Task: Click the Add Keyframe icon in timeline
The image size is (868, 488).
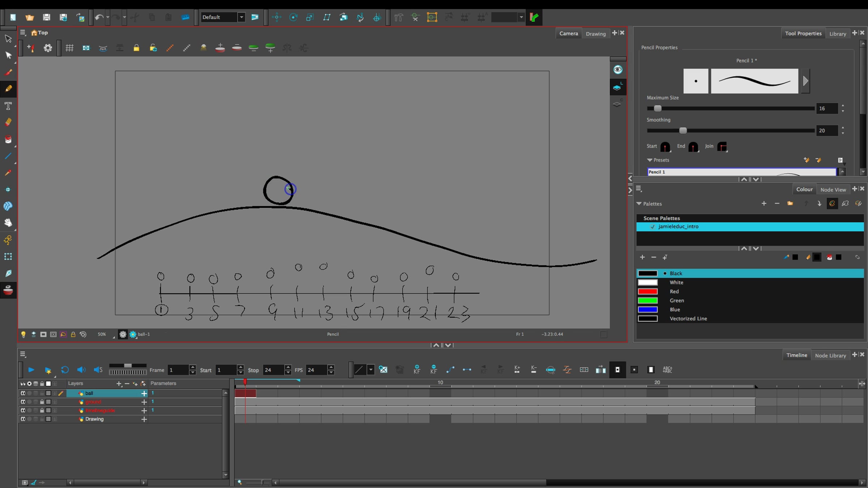Action: (417, 369)
